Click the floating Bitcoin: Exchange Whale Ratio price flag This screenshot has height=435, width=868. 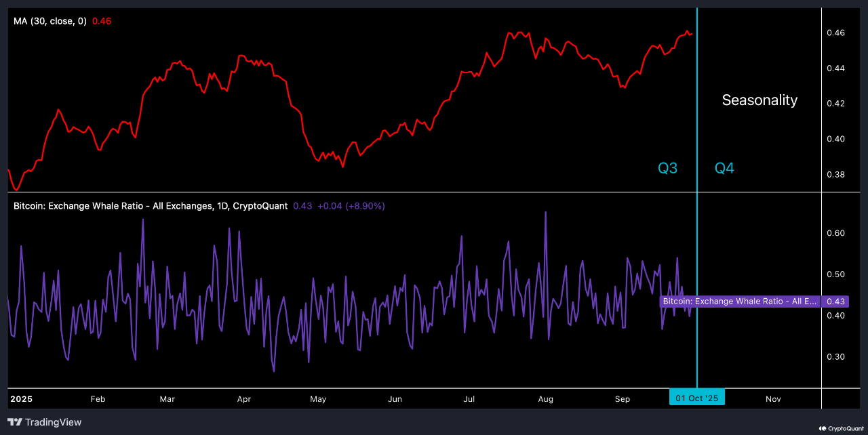[739, 302]
